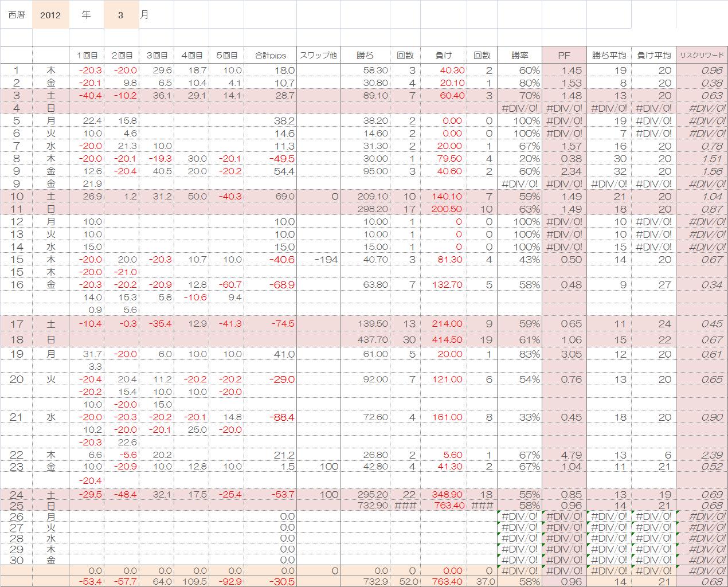Select the -68.9 total pips cell
This screenshot has width=728, height=587.
pyautogui.click(x=270, y=284)
